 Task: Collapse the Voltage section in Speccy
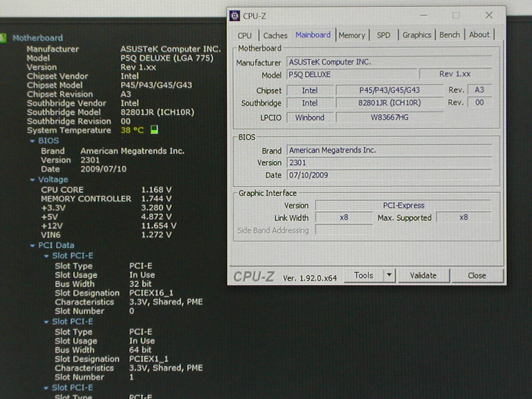coord(32,180)
